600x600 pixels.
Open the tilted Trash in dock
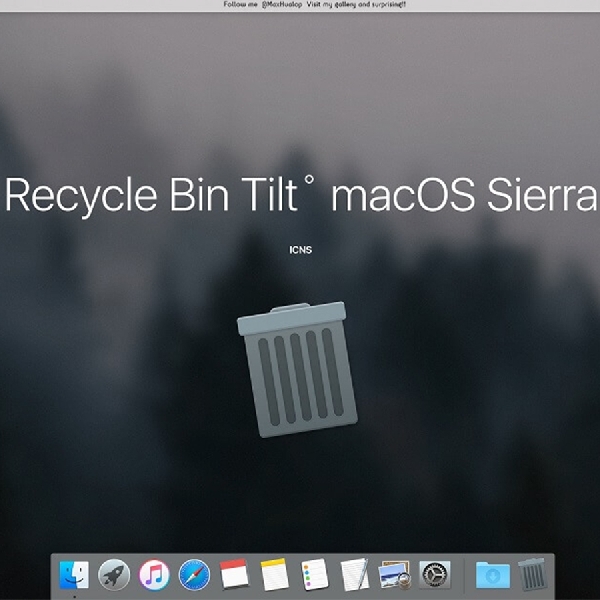coord(532,575)
